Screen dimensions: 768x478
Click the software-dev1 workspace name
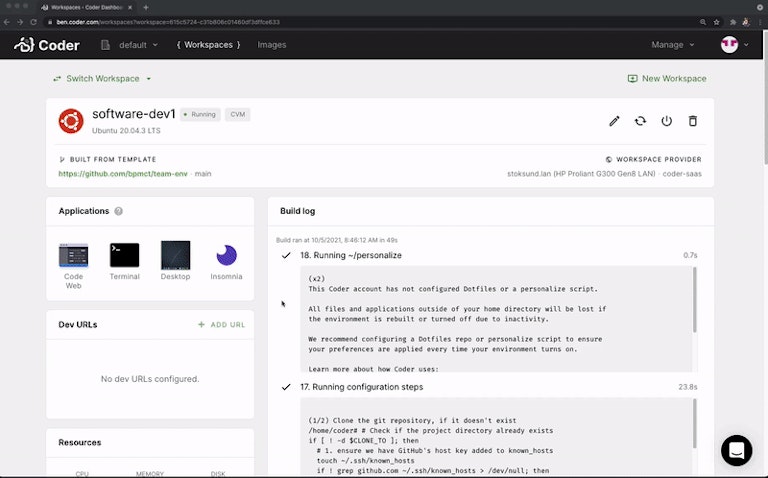click(134, 114)
